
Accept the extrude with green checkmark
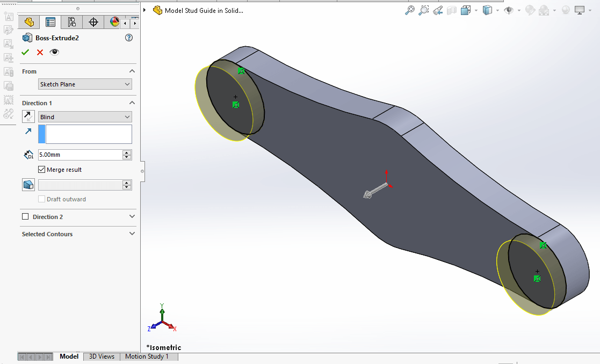25,52
